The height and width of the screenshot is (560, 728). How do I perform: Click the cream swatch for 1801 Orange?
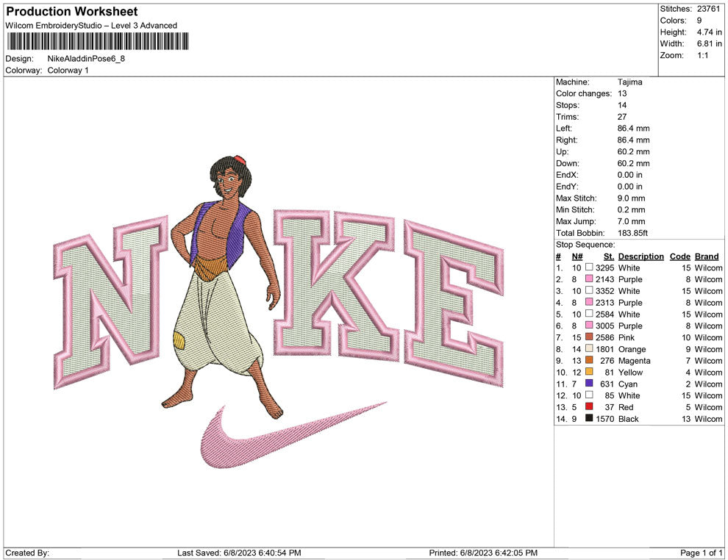[x=589, y=348]
